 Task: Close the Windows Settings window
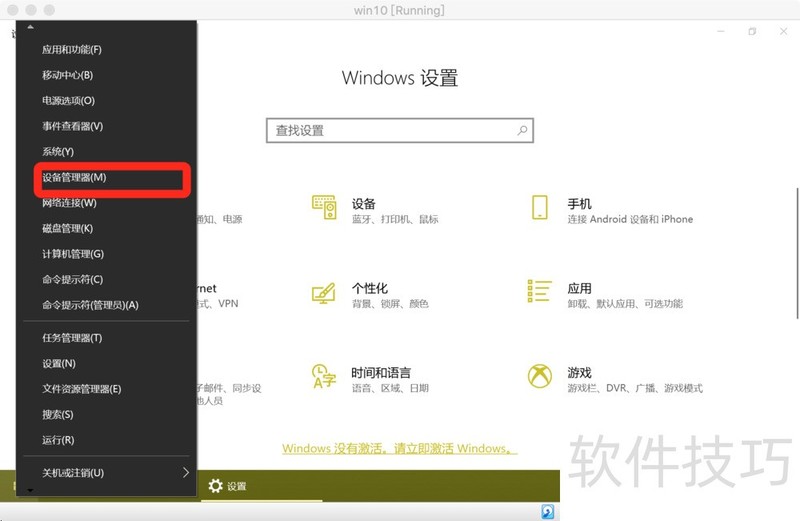(x=784, y=32)
